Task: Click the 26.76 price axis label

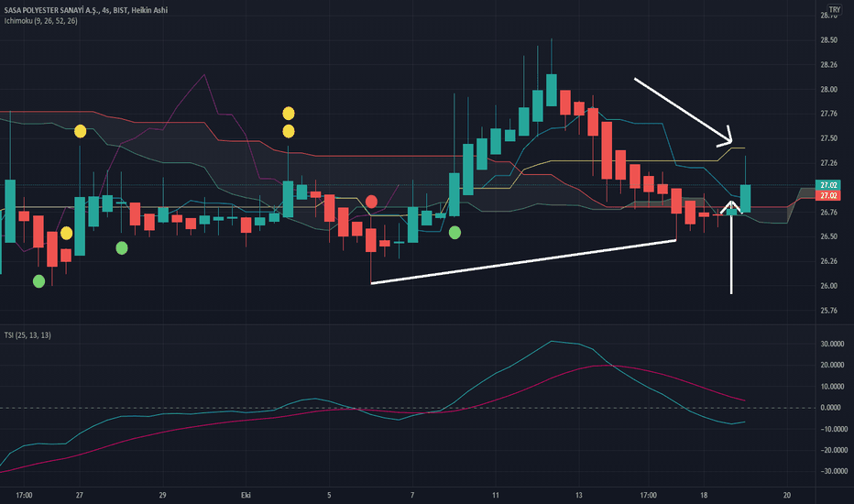Action: tap(829, 213)
